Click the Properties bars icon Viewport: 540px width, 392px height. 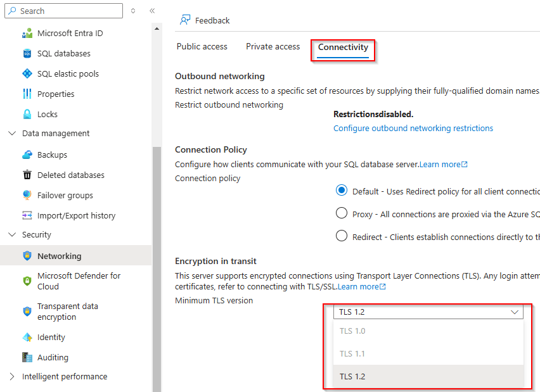click(27, 94)
